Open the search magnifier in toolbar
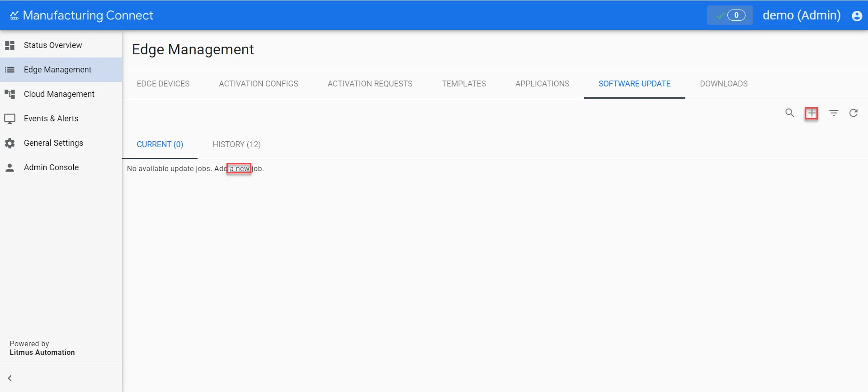Viewport: 868px width, 392px height. [x=790, y=113]
